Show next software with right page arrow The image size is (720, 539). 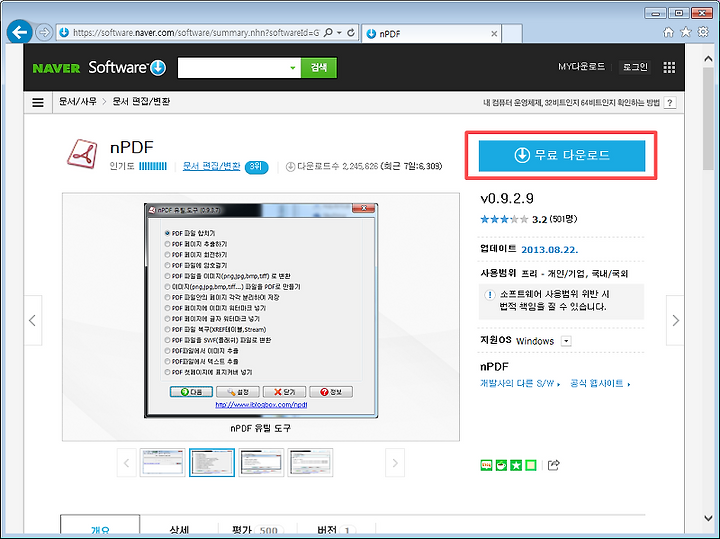tap(675, 320)
